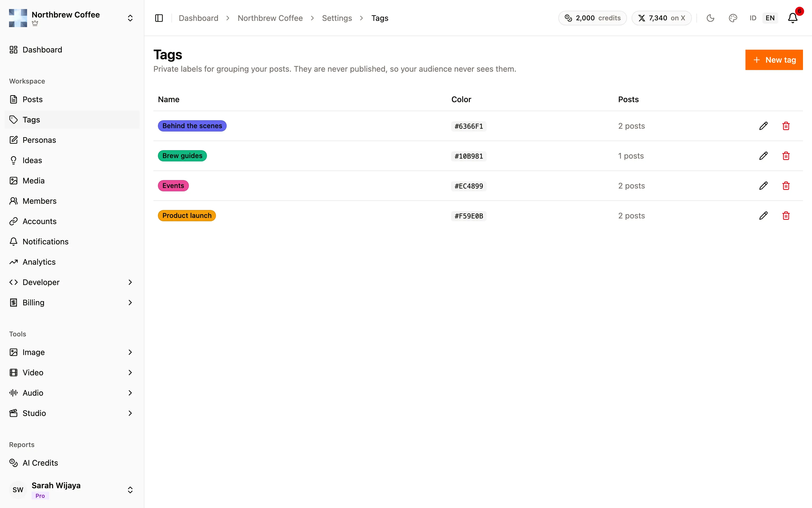Switch language to ID
This screenshot has width=812, height=508.
pyautogui.click(x=753, y=18)
